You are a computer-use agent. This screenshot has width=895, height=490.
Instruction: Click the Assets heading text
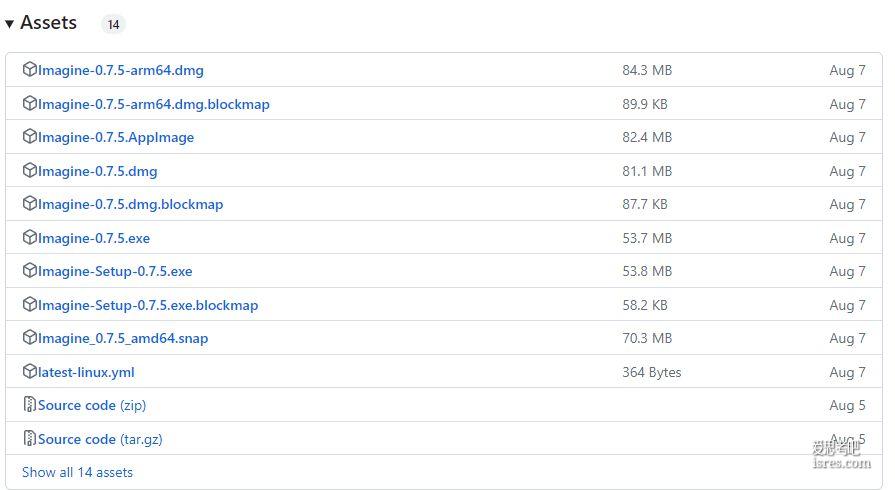click(x=49, y=23)
